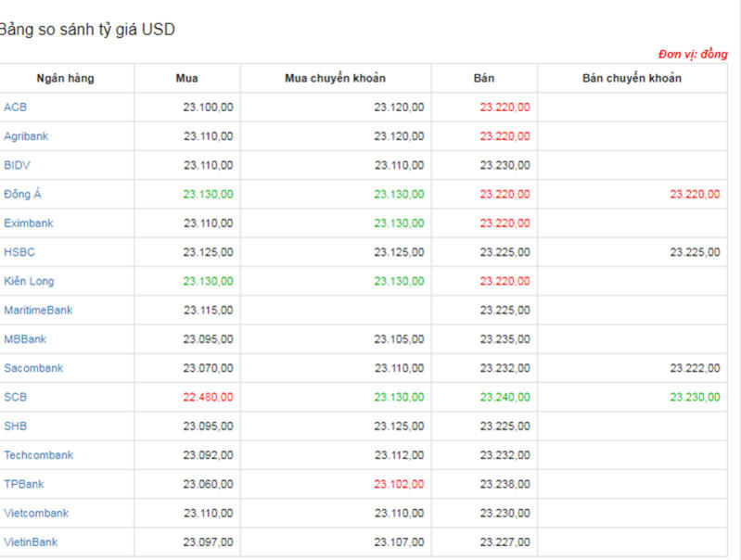
Task: Click the TPBank link
Action: 24,484
